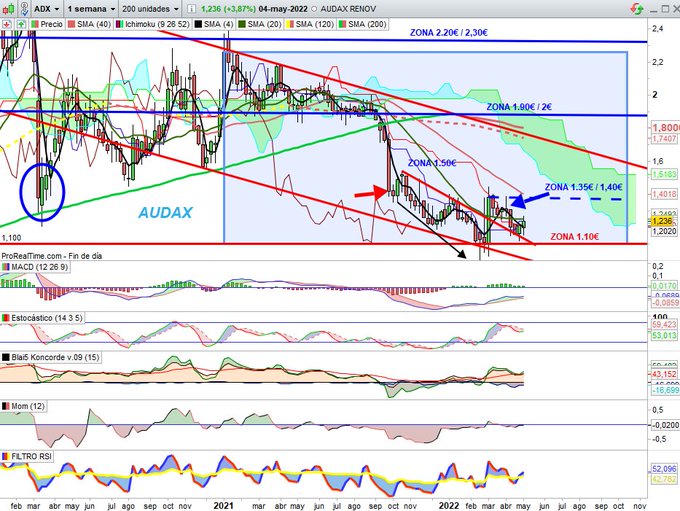Close the chart window
Image resolution: width=680 pixels, height=511 pixels.
click(675, 9)
